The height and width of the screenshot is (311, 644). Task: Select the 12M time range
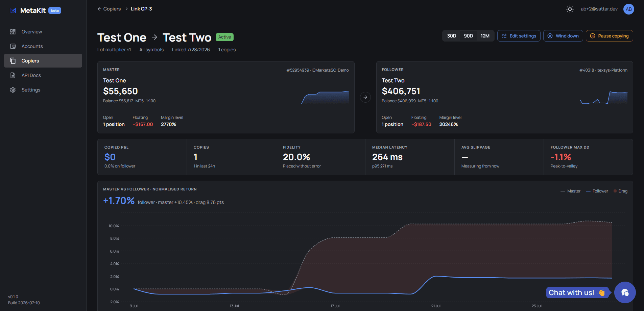click(485, 36)
